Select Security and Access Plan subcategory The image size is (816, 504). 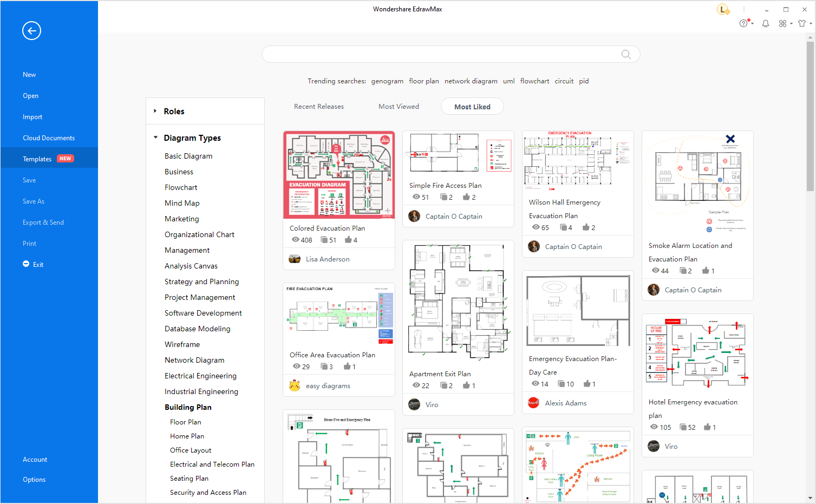208,492
